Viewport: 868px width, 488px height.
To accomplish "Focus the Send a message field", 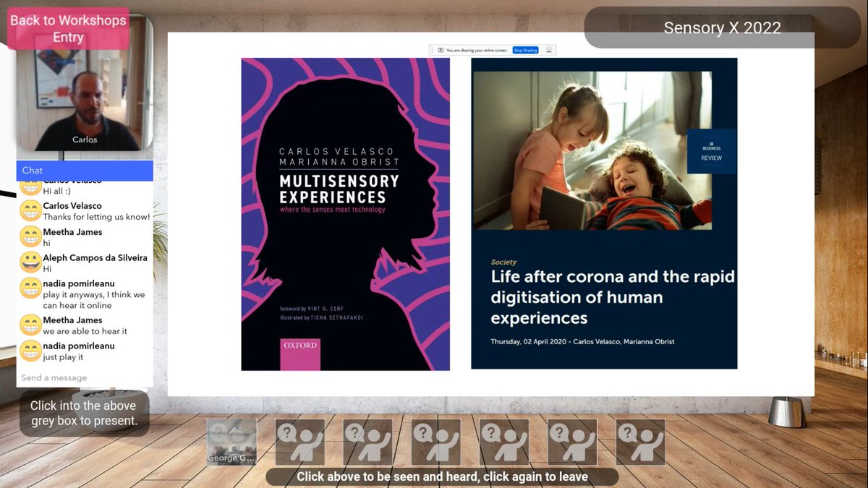I will point(85,377).
